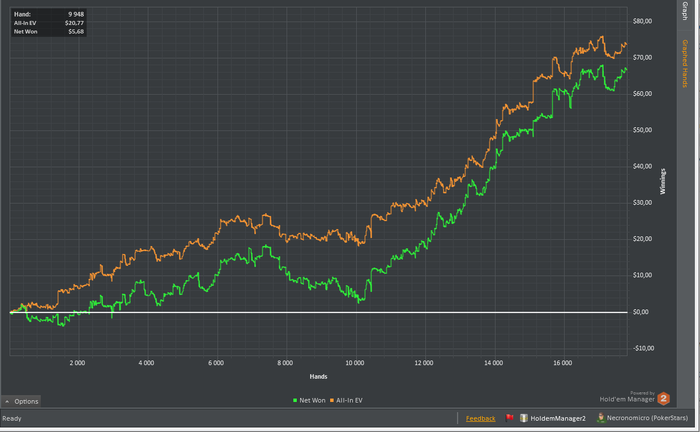
Task: Click the $10,00 axis label
Action: (x=642, y=275)
